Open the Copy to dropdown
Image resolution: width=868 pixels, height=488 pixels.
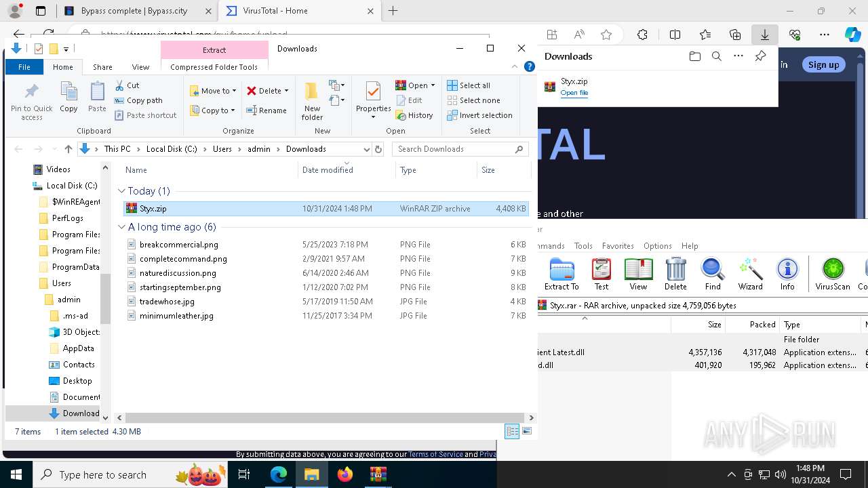click(212, 110)
